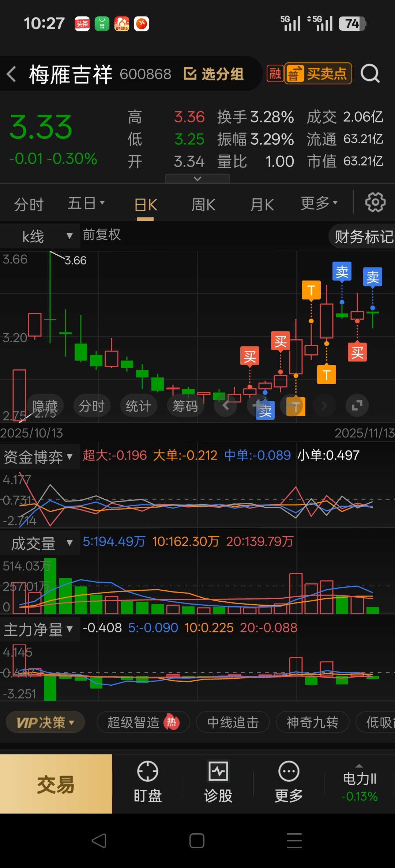
Task: Open chart settings gear icon
Action: pos(376,202)
